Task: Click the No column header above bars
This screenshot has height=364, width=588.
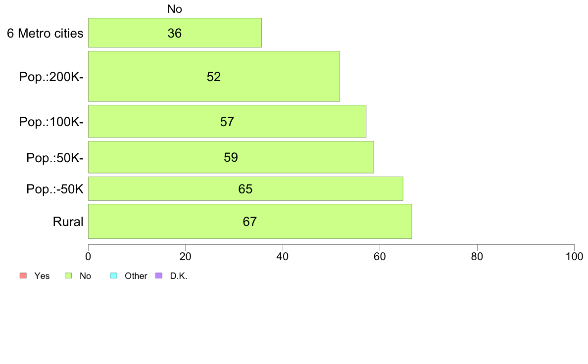Action: (175, 9)
